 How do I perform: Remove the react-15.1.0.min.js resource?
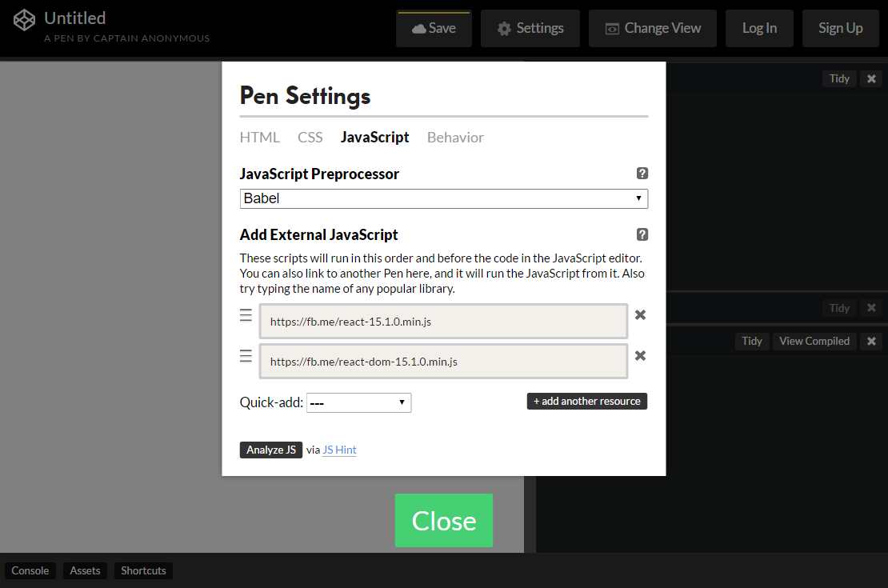(640, 315)
